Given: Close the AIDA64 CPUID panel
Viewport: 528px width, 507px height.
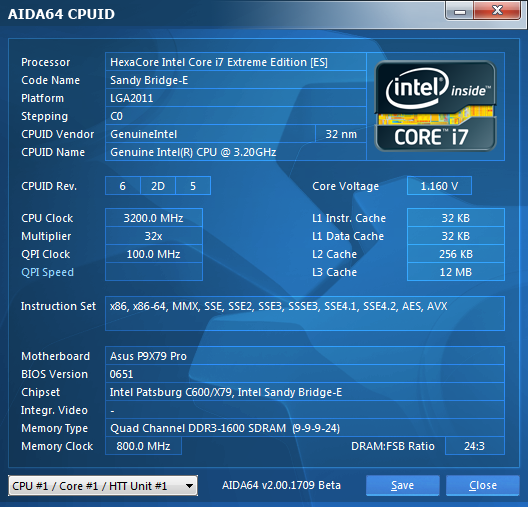Looking at the screenshot, I should pyautogui.click(x=483, y=485).
